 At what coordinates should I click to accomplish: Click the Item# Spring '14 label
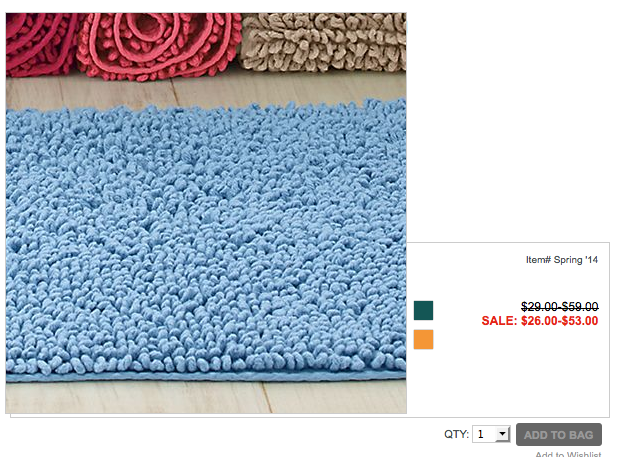coord(562,260)
